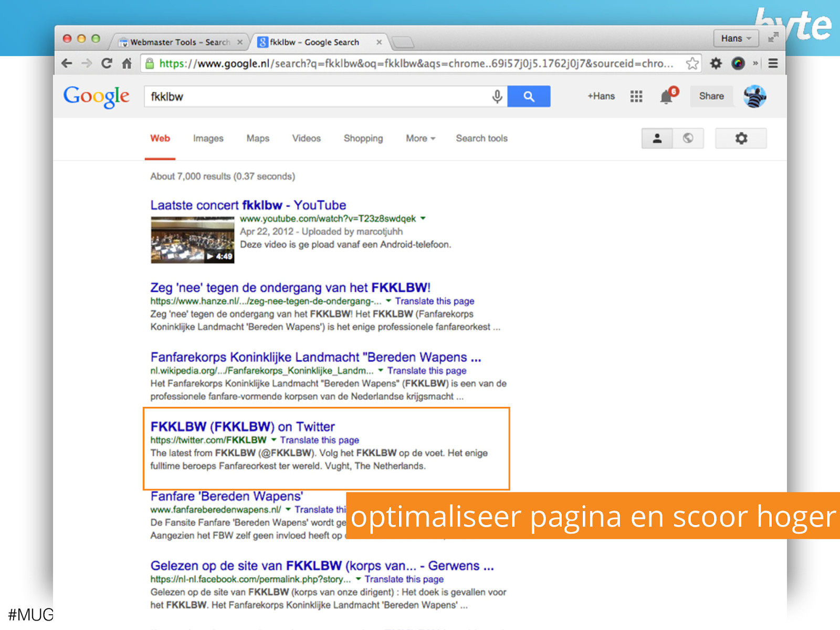Screen dimensions: 840x630
Task: Close the Webmaster Tools tab
Action: coord(240,42)
